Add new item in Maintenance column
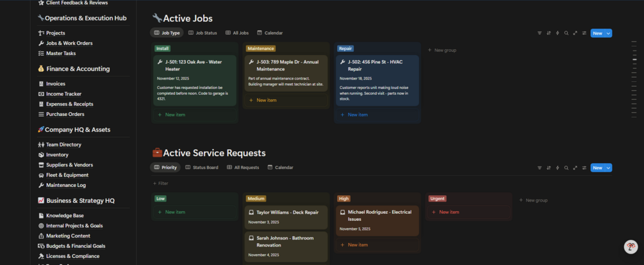This screenshot has height=265, width=644. (286, 100)
